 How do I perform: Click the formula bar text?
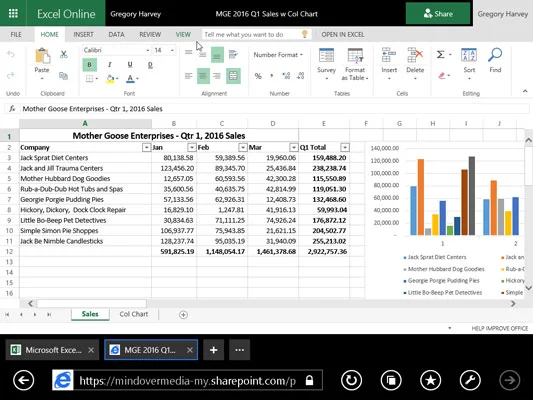click(x=92, y=109)
